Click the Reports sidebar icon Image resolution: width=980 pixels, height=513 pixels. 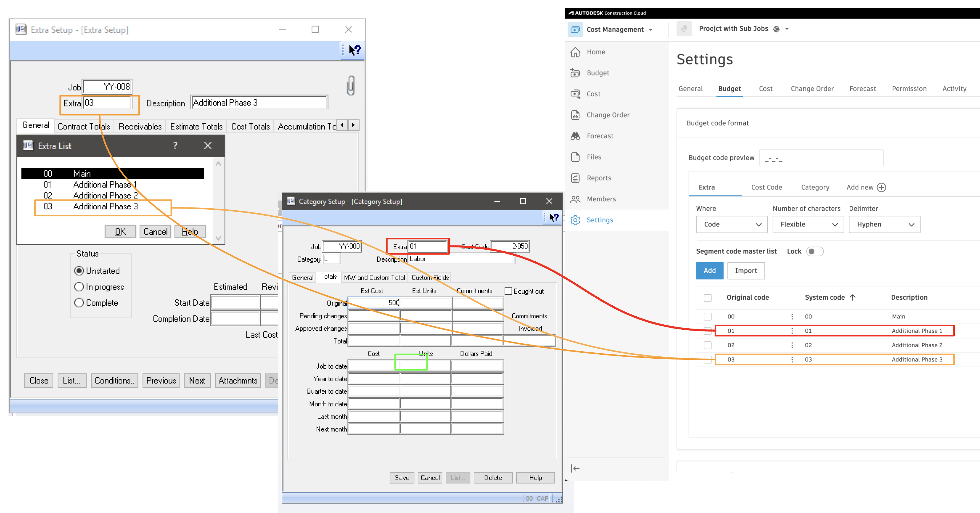(x=575, y=178)
